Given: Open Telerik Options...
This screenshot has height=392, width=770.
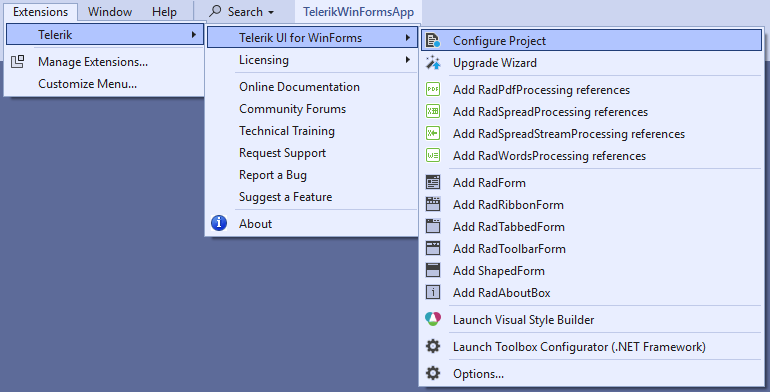Looking at the screenshot, I should [592, 373].
